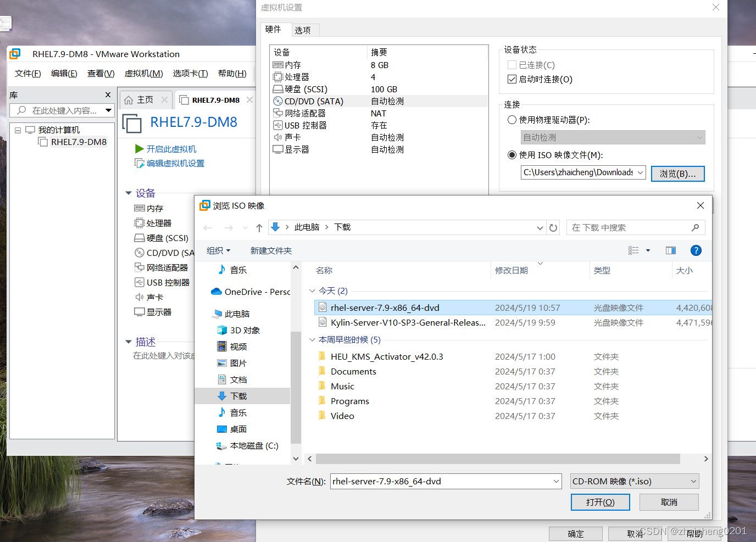Select the 使用 ISO 映像文件(M) radio button
This screenshot has height=542, width=756.
(x=512, y=155)
